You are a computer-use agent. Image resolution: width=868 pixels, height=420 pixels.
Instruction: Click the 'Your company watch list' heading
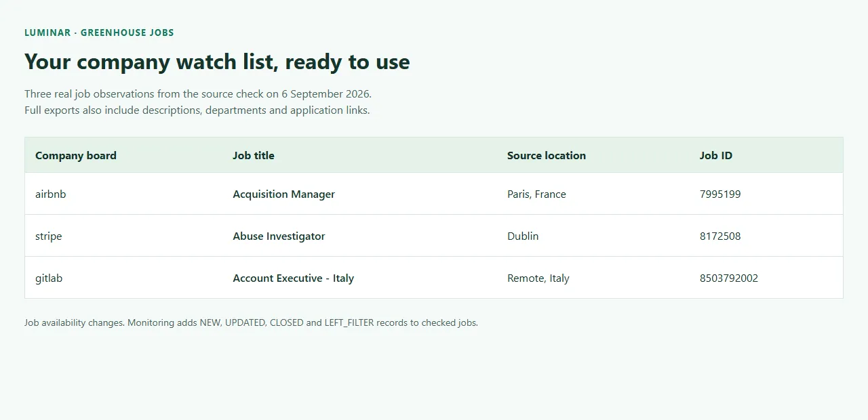[x=217, y=62]
